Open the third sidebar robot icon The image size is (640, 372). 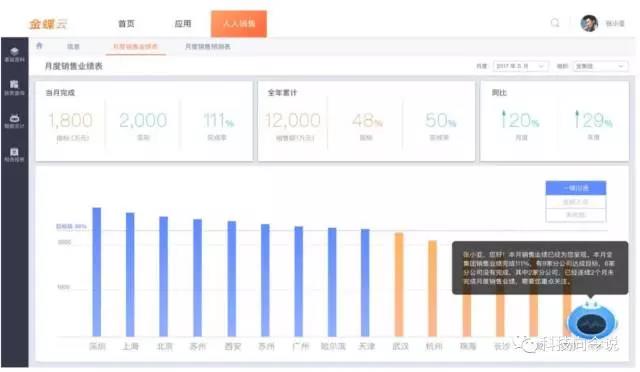[14, 118]
